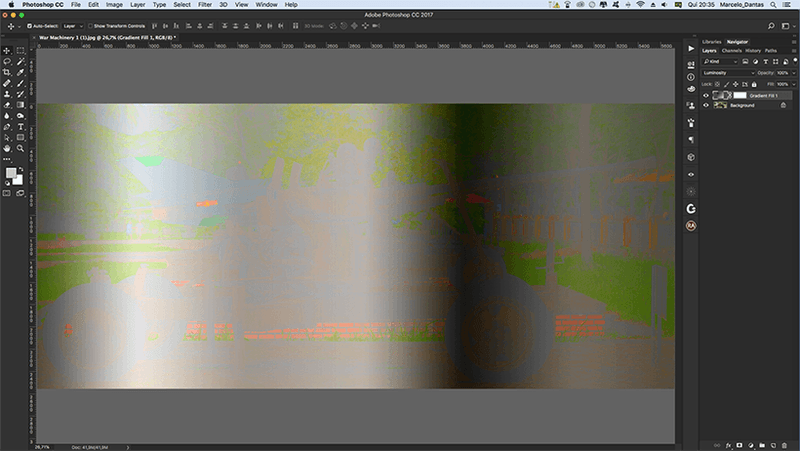800x451 pixels.
Task: Click the background color swatch
Action: [x=19, y=181]
